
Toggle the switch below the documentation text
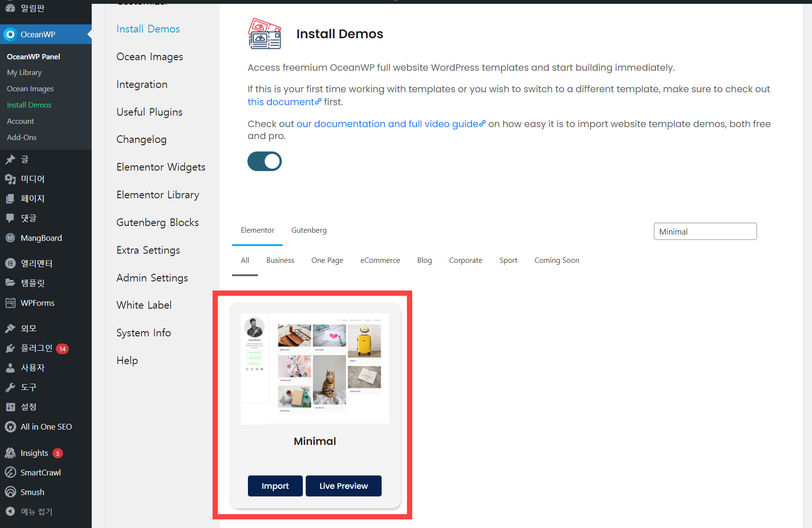coord(265,162)
